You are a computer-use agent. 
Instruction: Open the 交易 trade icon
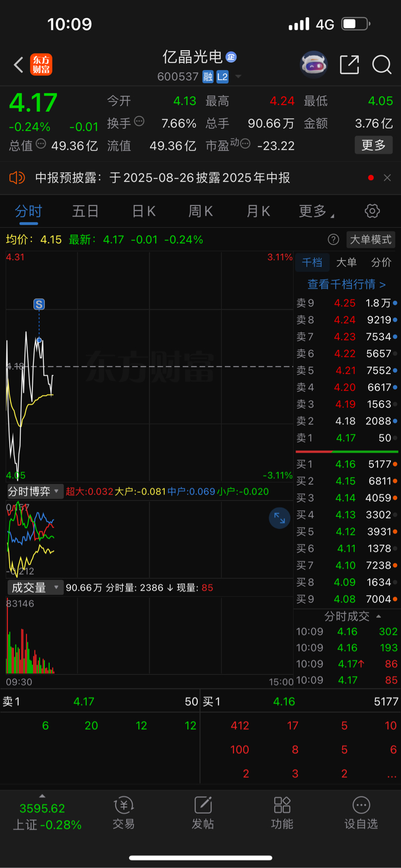click(124, 813)
